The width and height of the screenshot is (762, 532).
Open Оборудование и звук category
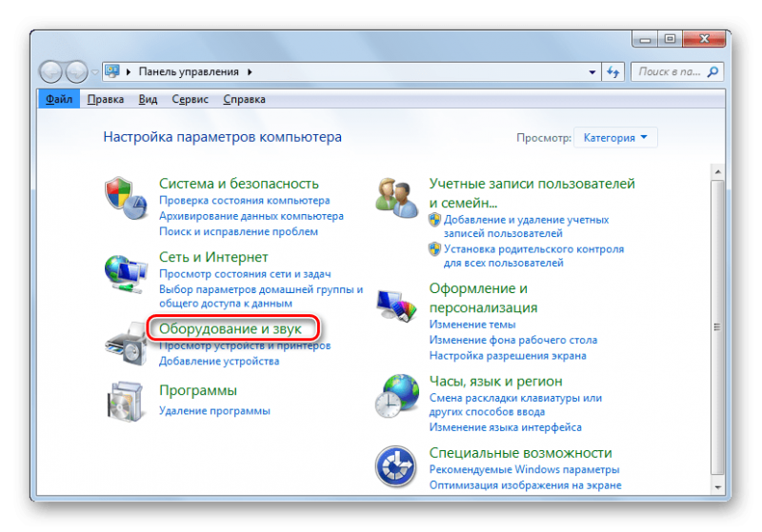231,328
